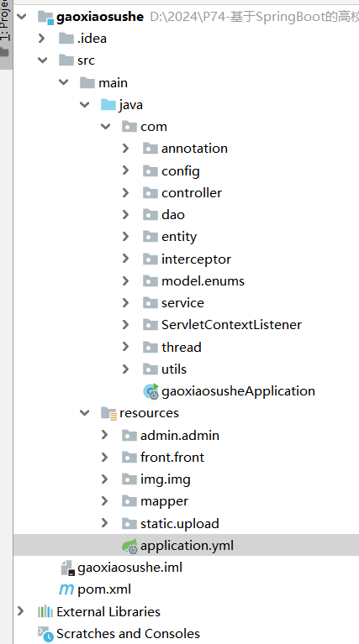Expand the mapper folder arrow
The image size is (359, 644).
point(104,501)
